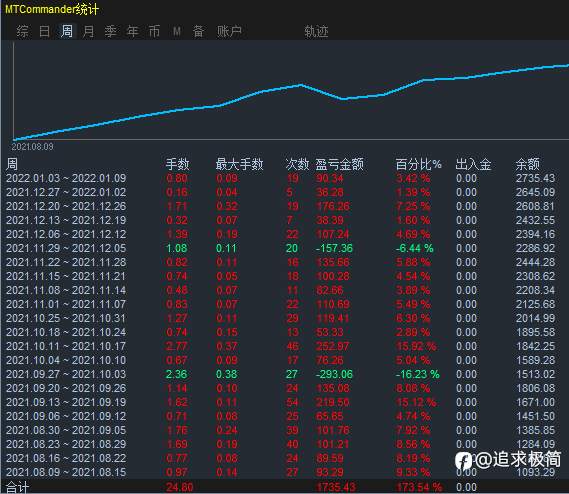569x494 pixels.
Task: Click the 2021.08.09 chart start date
Action: pyautogui.click(x=32, y=147)
